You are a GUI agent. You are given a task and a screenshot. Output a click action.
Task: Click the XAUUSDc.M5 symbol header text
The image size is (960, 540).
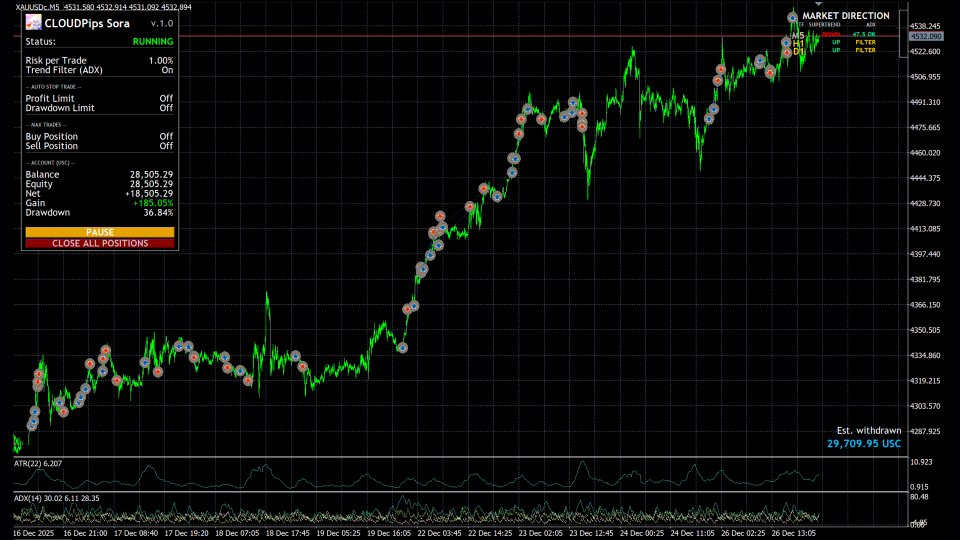[37, 7]
